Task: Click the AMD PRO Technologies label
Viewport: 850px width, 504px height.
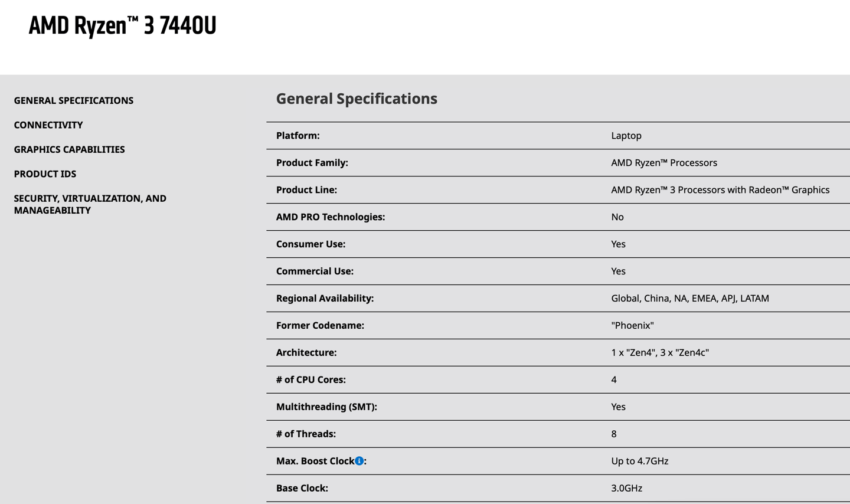Action: (x=329, y=217)
